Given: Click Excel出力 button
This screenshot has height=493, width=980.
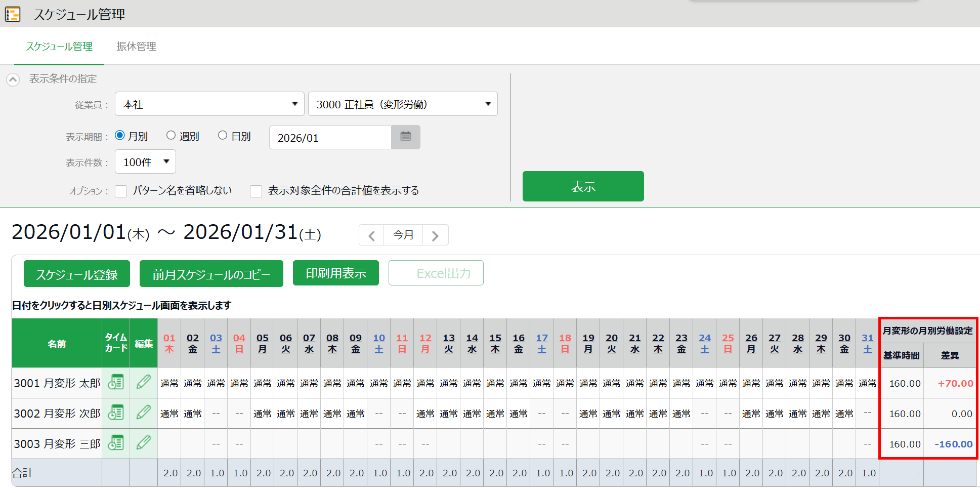Looking at the screenshot, I should point(436,273).
